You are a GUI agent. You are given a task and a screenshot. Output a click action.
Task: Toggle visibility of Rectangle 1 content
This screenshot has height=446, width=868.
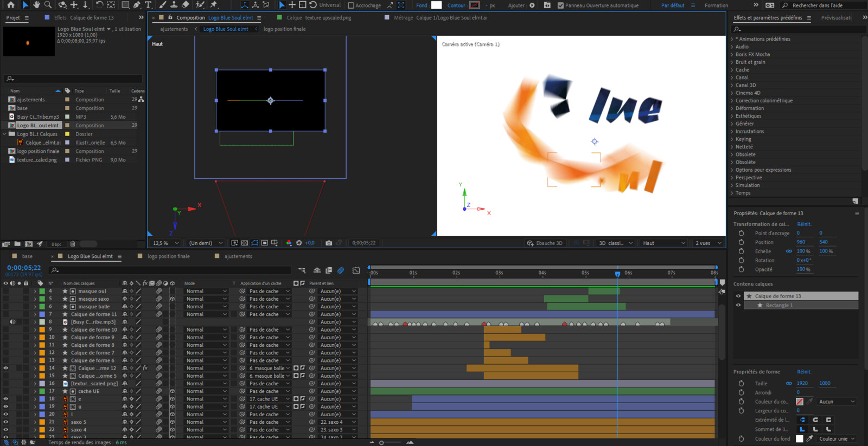point(738,305)
